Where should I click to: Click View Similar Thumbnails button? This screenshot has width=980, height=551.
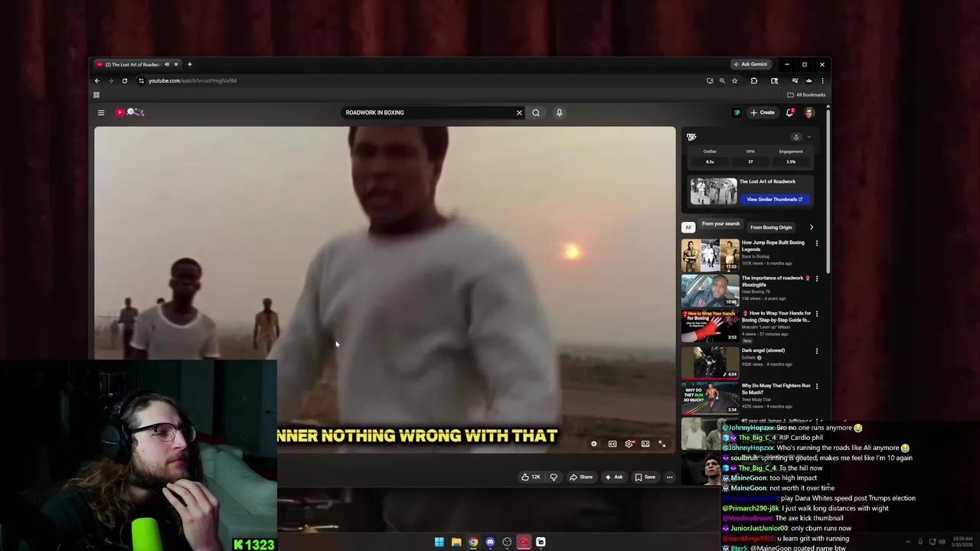point(774,199)
